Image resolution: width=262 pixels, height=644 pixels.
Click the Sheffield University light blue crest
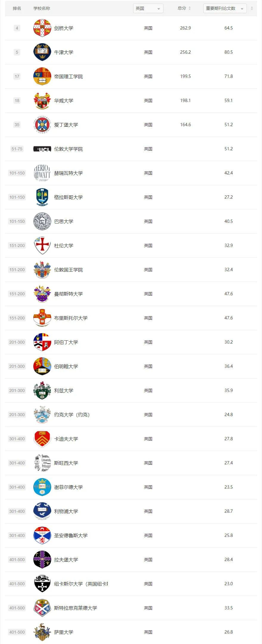42,487
